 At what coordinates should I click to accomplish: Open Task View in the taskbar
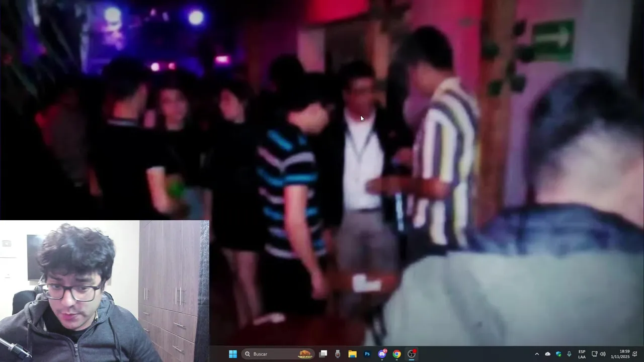[324, 354]
